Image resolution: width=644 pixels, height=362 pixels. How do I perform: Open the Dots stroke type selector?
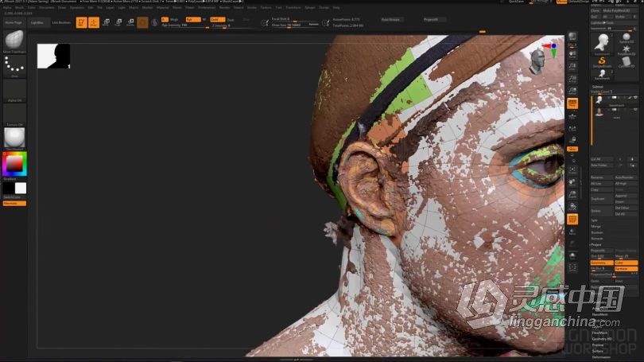click(x=14, y=66)
